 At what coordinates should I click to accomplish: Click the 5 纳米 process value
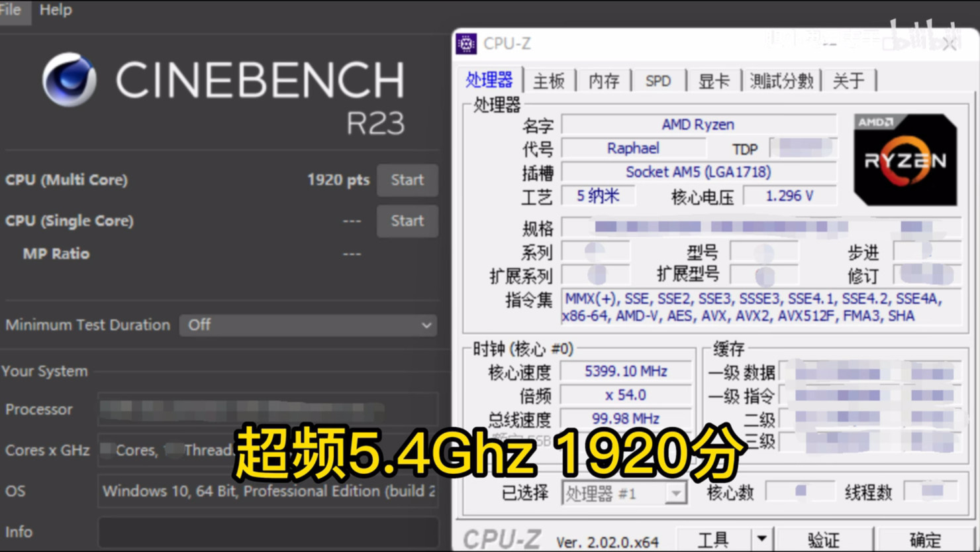598,196
